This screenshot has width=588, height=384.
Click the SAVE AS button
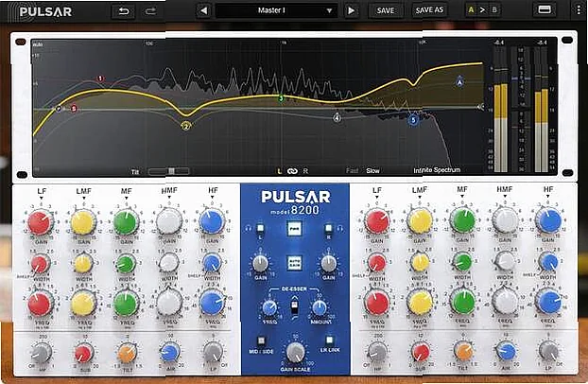429,10
